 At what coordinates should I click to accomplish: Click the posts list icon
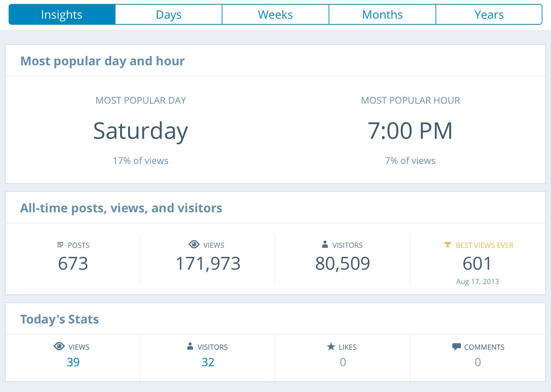(x=60, y=245)
